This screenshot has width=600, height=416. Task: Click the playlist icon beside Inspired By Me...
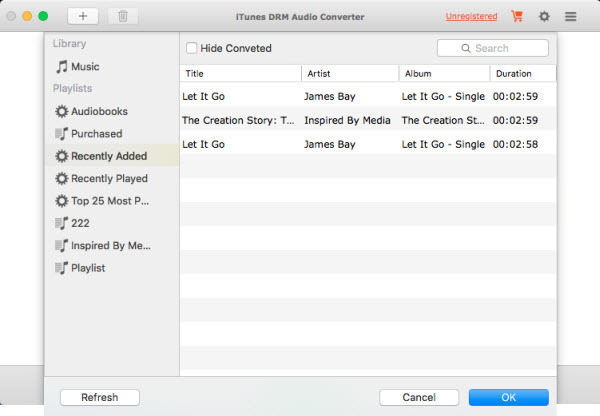tap(62, 245)
